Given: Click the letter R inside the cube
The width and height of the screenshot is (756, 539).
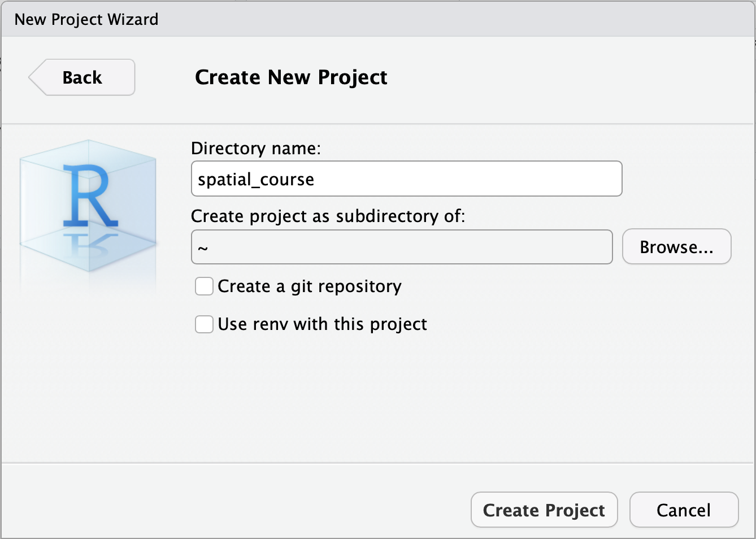Looking at the screenshot, I should [x=89, y=195].
